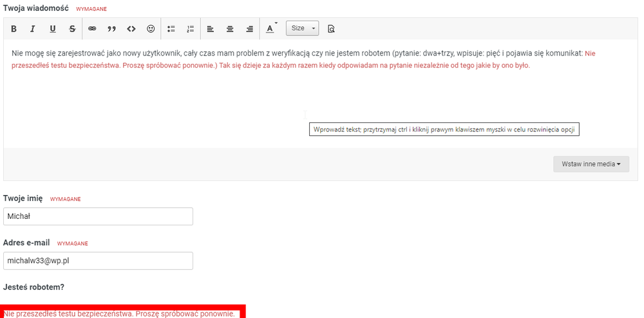Insert a hyperlink with link icon
The height and width of the screenshot is (318, 644).
point(92,29)
